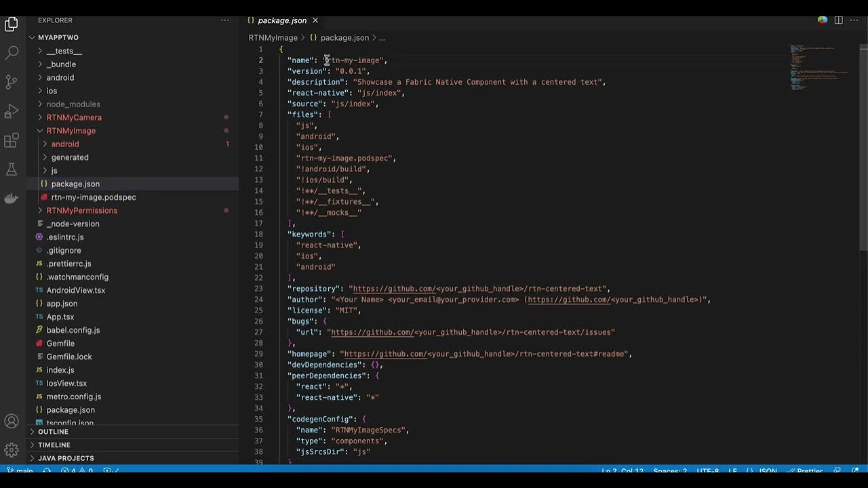
Task: Open the .gitignore file
Action: pyautogui.click(x=64, y=250)
